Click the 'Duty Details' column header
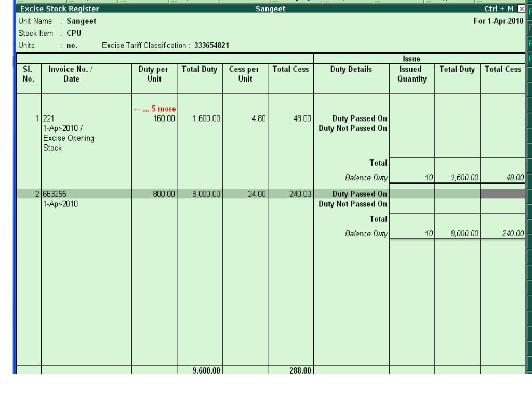Image resolution: width=532 pixels, height=399 pixels. pos(351,69)
